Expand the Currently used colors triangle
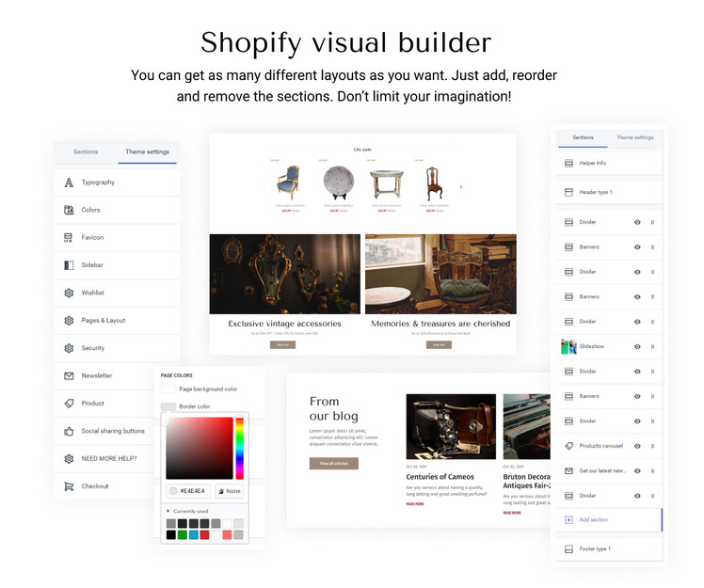Screen dimensions: 704x588 168,511
